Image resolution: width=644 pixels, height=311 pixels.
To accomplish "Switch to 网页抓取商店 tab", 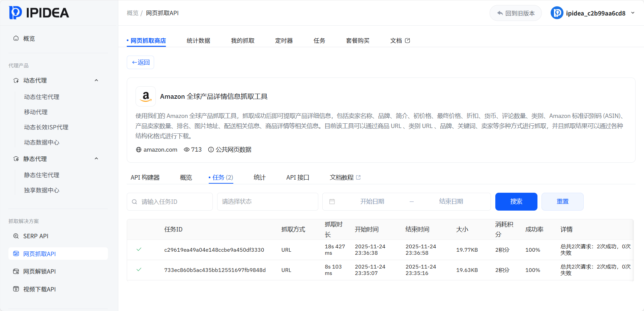I will tap(146, 41).
